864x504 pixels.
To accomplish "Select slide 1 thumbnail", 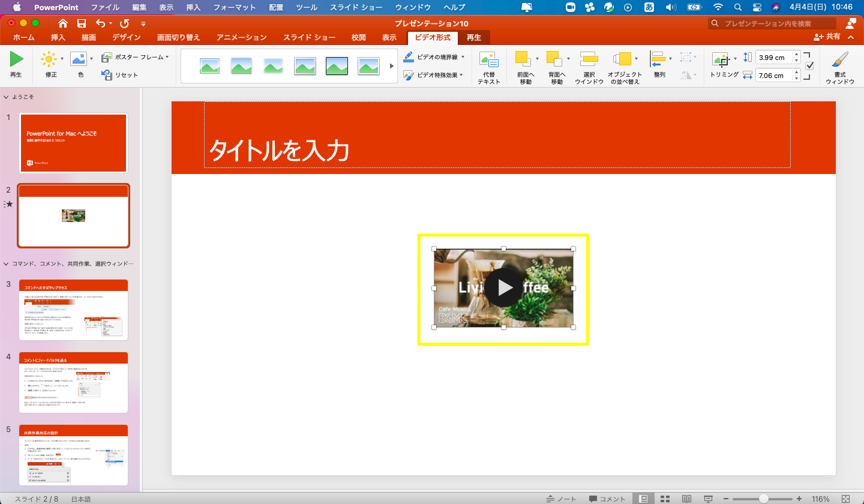I will tap(73, 143).
